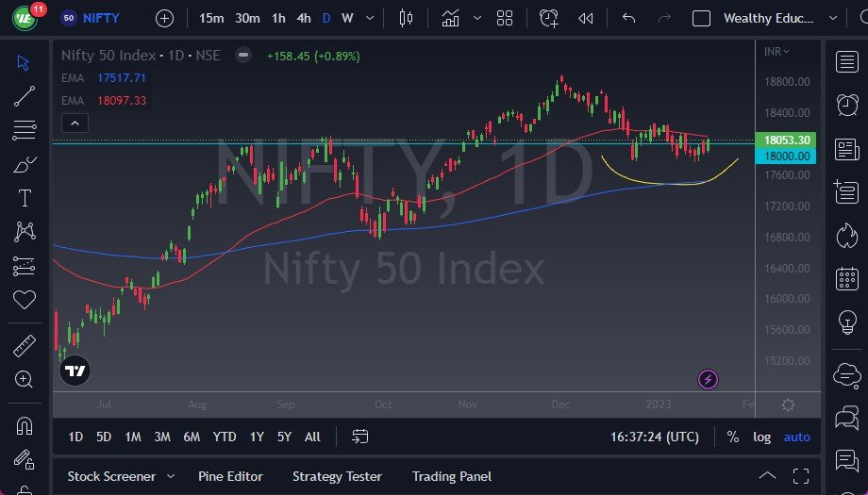The height and width of the screenshot is (495, 868).
Task: Redo the chart action
Action: (x=664, y=18)
